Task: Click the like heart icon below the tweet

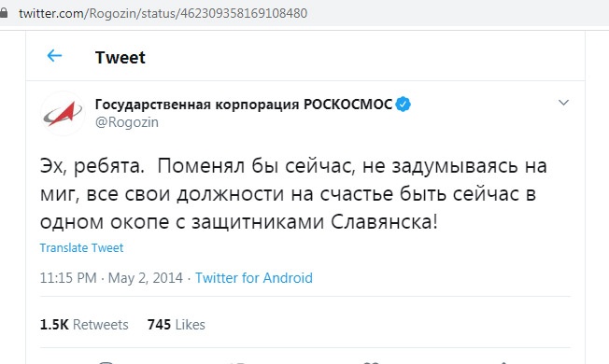Action: point(371,362)
